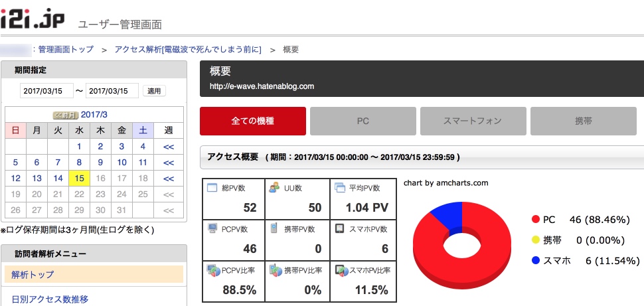Select day 12 in the calendar
Screen dimensions: 644x306
(16, 179)
